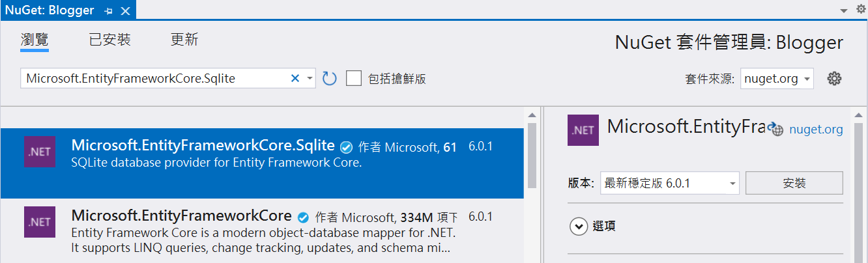Close the NuGet: Blogger tab
868x263 pixels.
click(126, 10)
